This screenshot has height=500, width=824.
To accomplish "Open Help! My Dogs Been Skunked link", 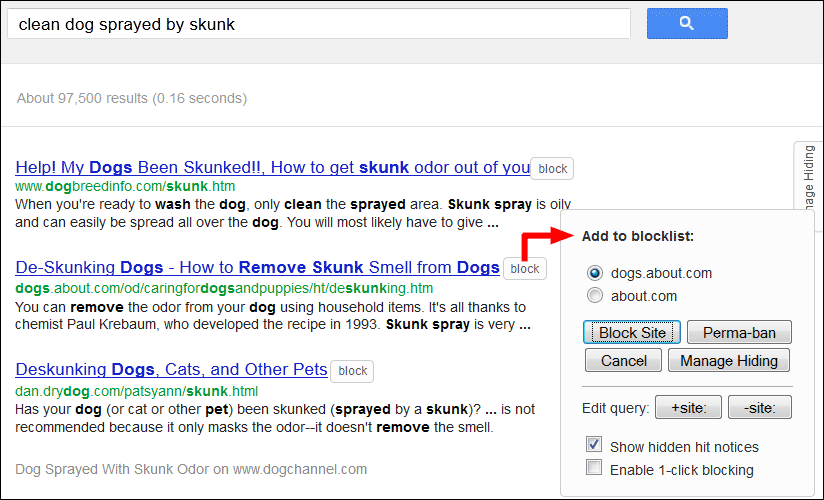I will [x=272, y=167].
